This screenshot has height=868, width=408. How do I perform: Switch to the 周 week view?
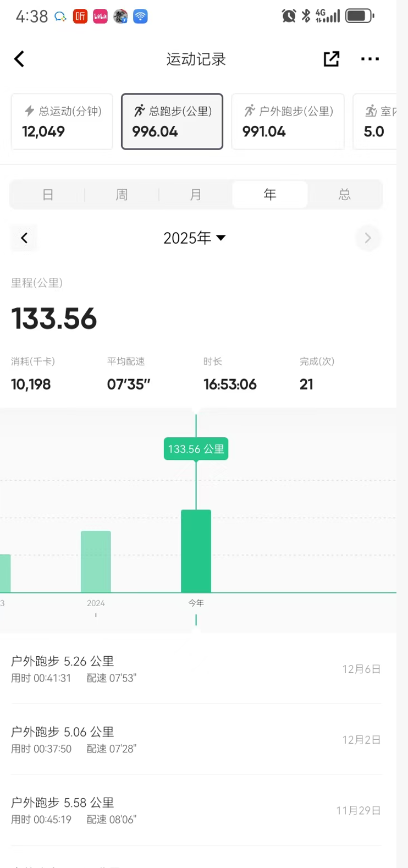[x=122, y=195]
